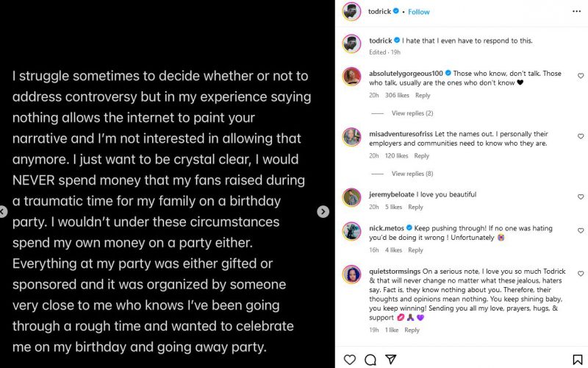
Task: Go to previous slide arrow
Action: tap(3, 212)
